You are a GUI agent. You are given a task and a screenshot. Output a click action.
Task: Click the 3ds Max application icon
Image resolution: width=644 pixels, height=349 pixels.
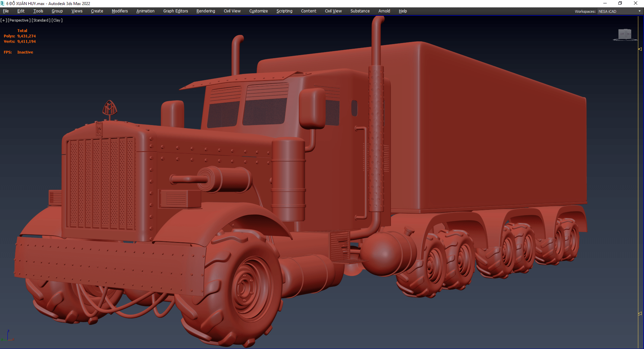click(x=3, y=3)
